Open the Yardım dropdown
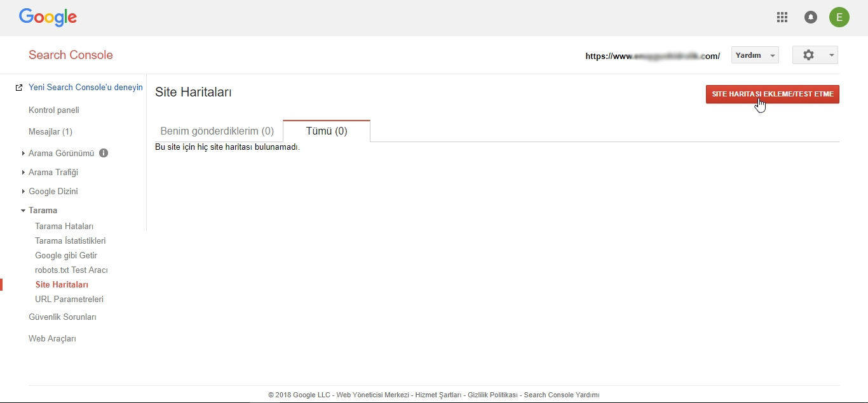Viewport: 868px width, 403px height. click(x=755, y=55)
